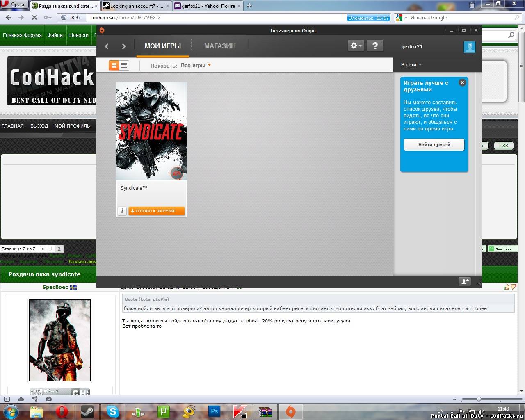This screenshot has width=525, height=420.
Task: Click 'Готово к загрузке' download button
Action: pyautogui.click(x=156, y=211)
